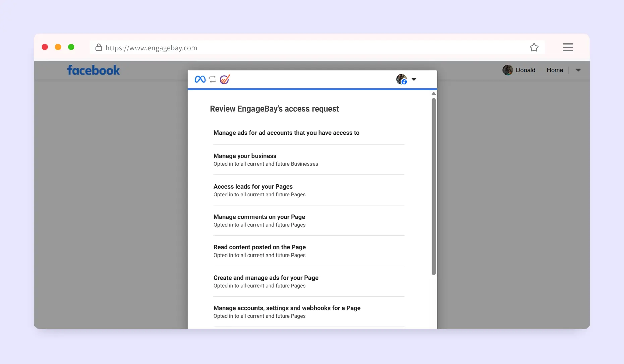Click the bookmark star in address bar
Viewport: 624px width, 364px height.
click(534, 48)
